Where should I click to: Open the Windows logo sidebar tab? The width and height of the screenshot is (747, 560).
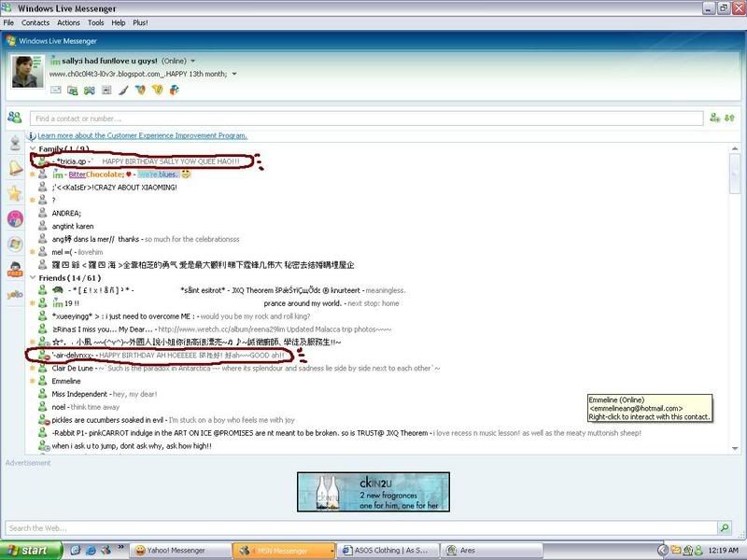tap(15, 244)
